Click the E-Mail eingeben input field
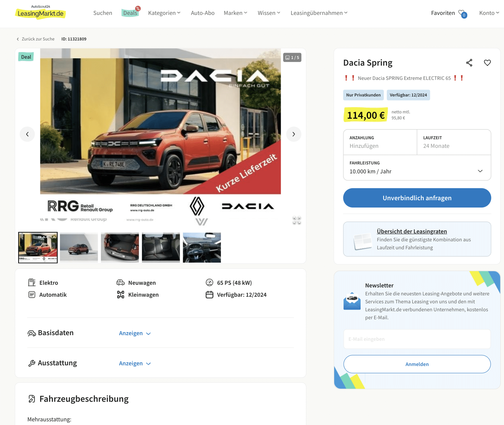 pos(417,339)
